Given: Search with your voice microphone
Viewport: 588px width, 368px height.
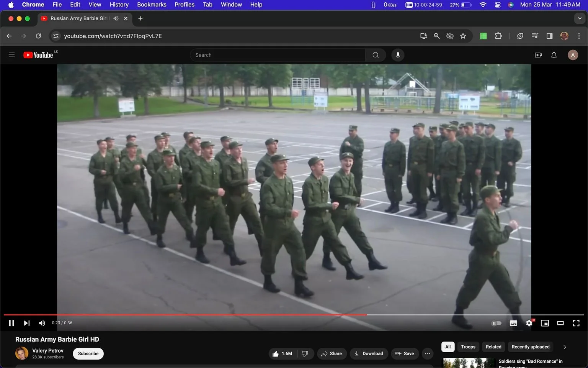Looking at the screenshot, I should pyautogui.click(x=398, y=55).
